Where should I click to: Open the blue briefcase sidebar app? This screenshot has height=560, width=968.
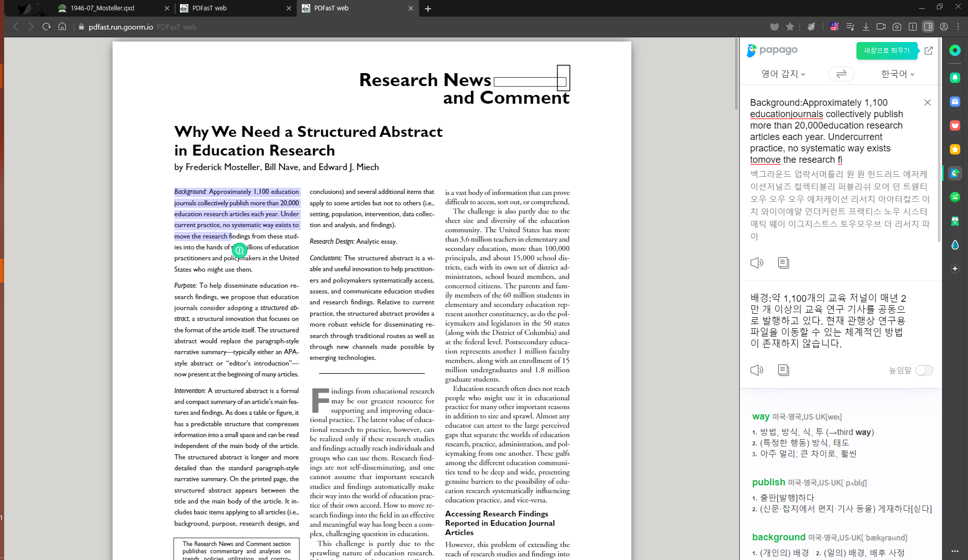click(955, 102)
